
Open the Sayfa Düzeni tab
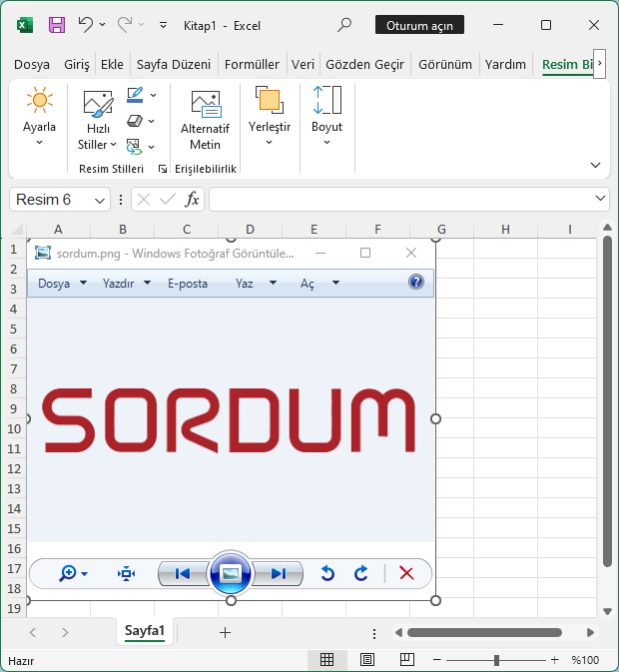(174, 64)
